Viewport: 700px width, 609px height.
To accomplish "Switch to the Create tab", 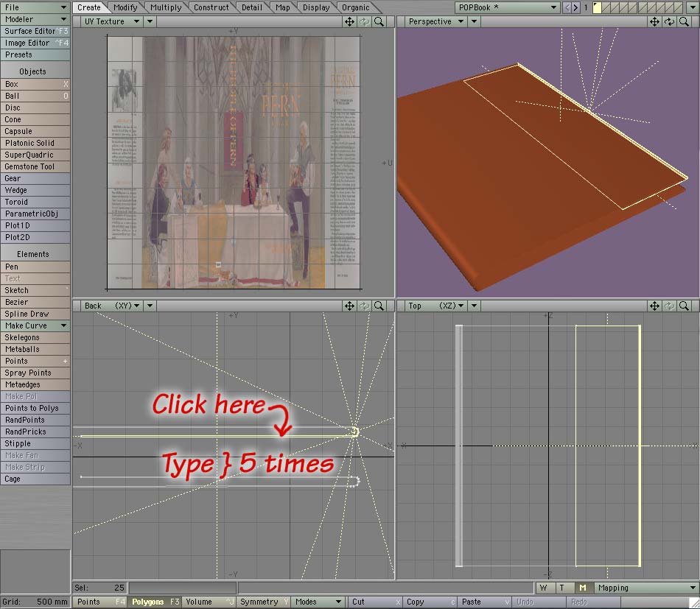I will tap(89, 7).
